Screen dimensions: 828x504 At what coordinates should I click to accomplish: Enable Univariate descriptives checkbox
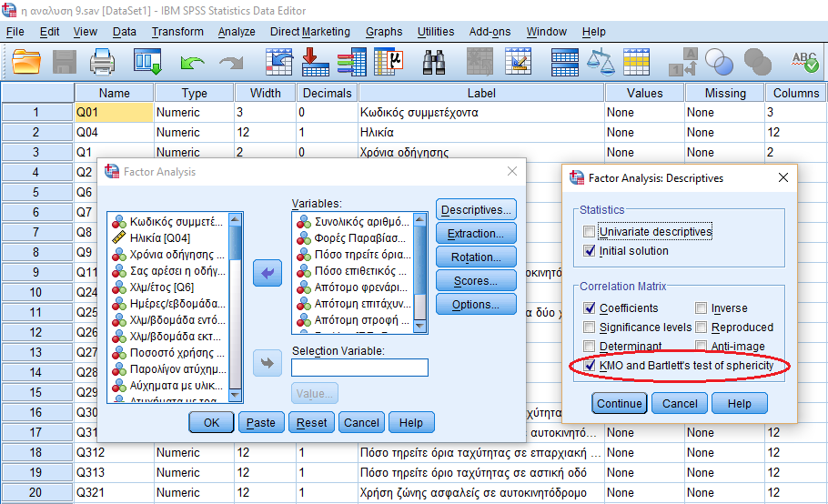pos(589,232)
